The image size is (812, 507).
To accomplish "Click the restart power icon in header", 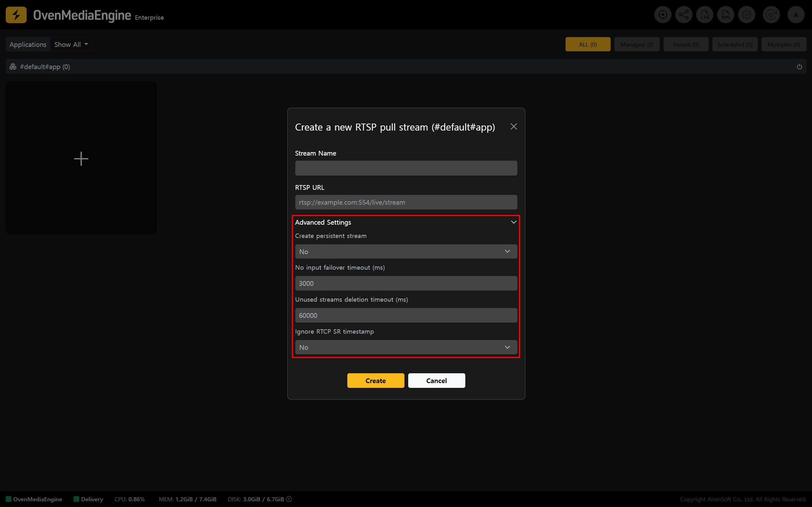I will click(x=771, y=15).
